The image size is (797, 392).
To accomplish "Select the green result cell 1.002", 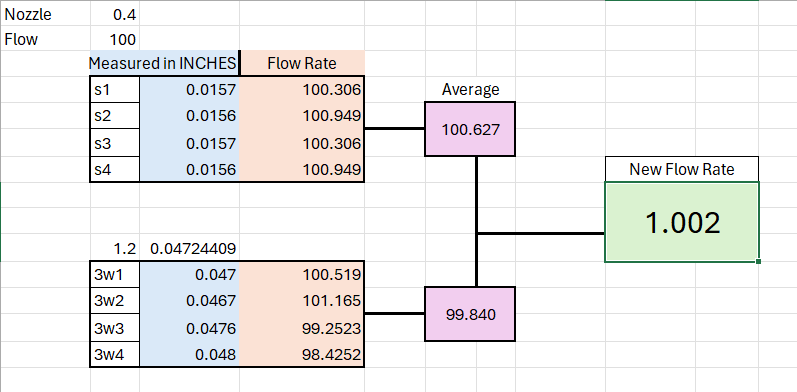I will pos(682,222).
